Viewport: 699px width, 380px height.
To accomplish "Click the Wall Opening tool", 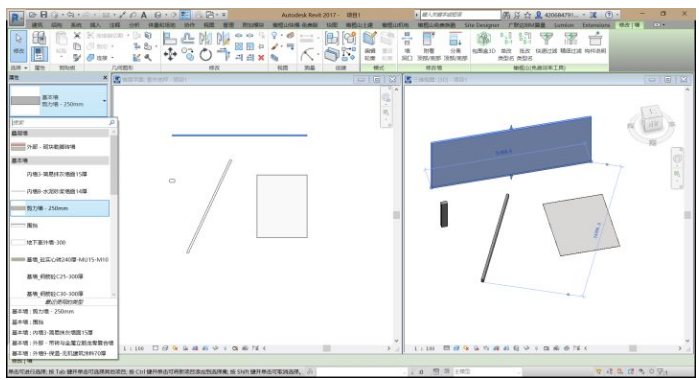I will 407,46.
